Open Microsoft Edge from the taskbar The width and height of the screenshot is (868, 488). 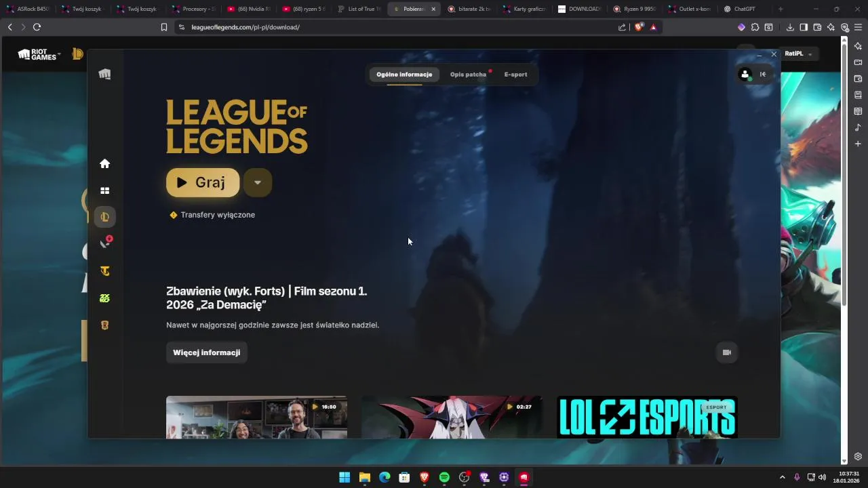pos(384,477)
